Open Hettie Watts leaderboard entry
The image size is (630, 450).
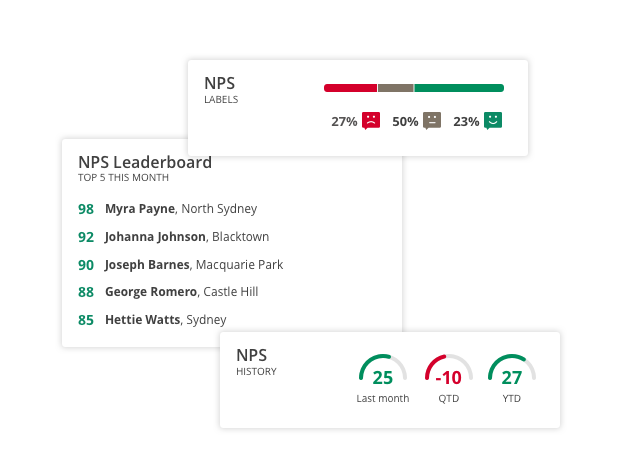pos(152,320)
